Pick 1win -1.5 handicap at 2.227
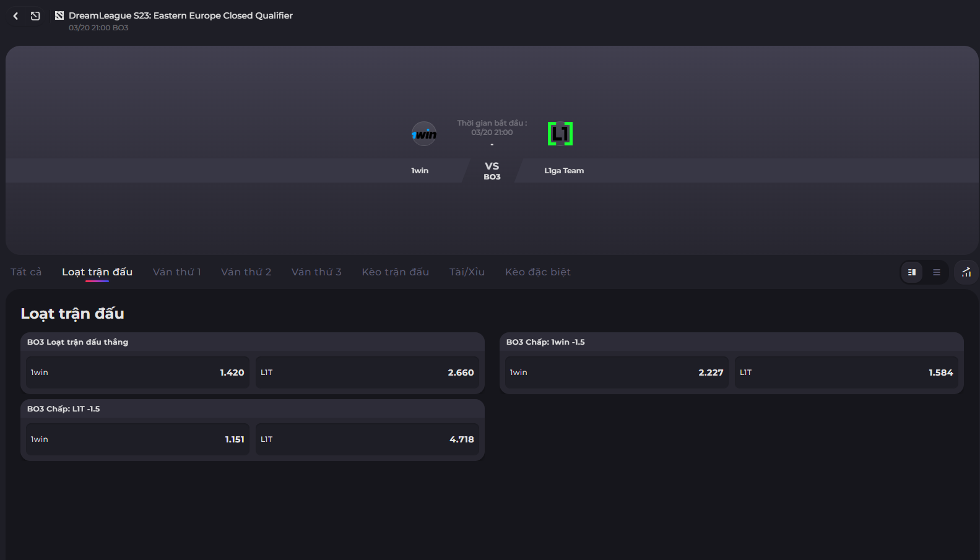Image resolution: width=980 pixels, height=560 pixels. [617, 373]
